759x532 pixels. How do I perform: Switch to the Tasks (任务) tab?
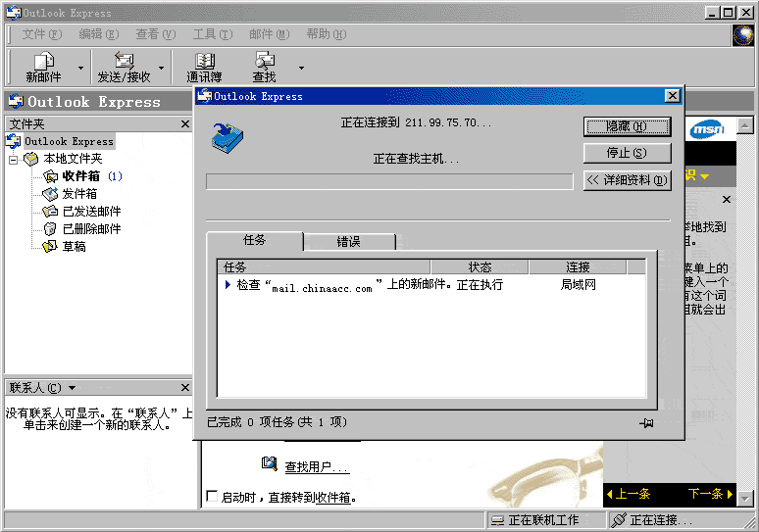click(255, 240)
